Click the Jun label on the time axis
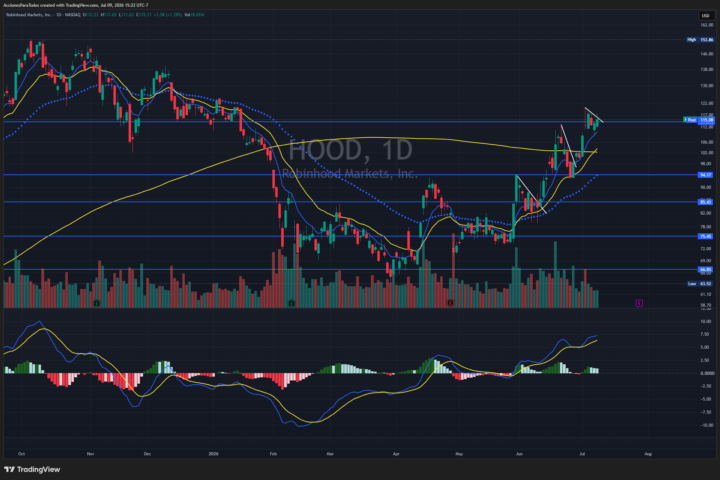This screenshot has width=720, height=480. pos(519,454)
